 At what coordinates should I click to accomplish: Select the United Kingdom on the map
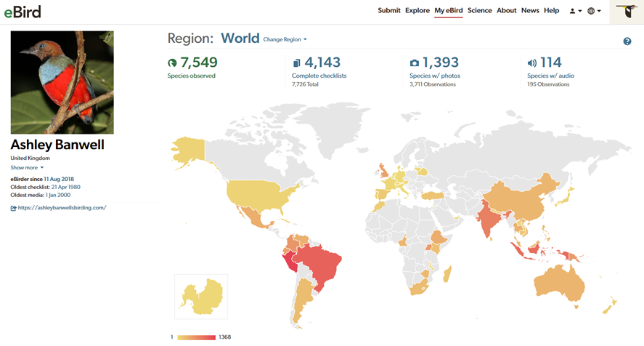384,170
